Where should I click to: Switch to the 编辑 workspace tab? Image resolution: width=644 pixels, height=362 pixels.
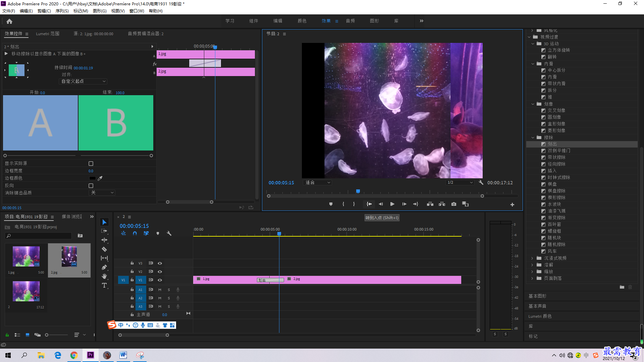pyautogui.click(x=278, y=21)
